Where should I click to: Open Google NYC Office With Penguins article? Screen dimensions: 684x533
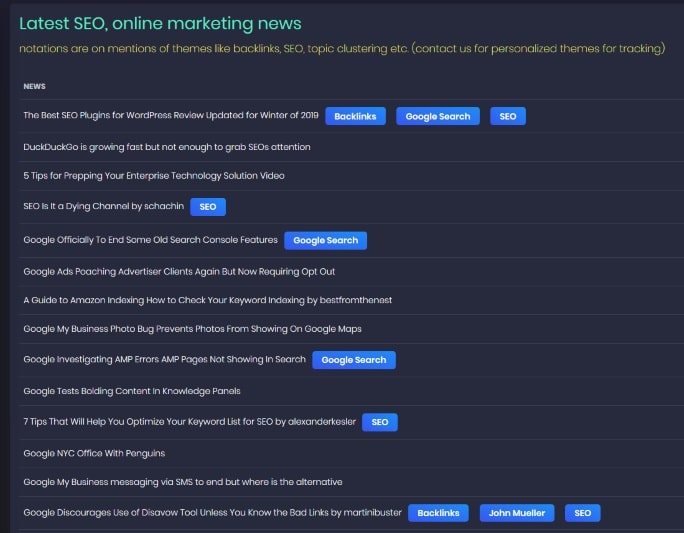[94, 453]
